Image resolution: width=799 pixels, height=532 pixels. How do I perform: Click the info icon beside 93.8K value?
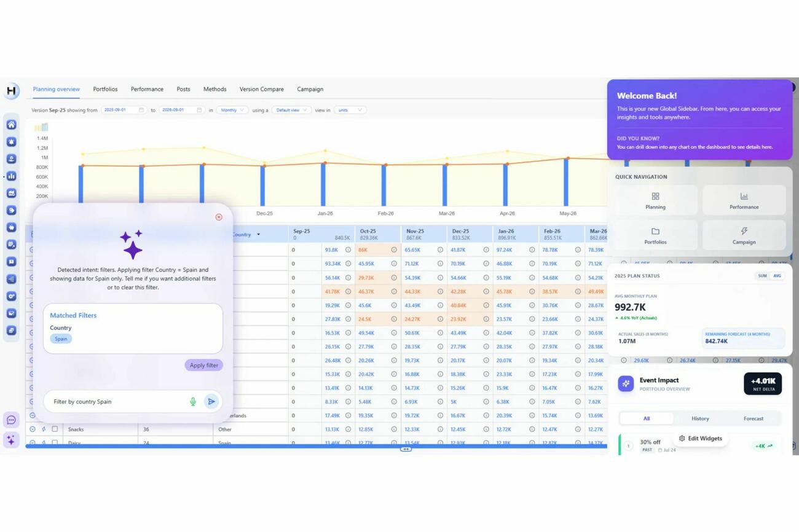[348, 250]
